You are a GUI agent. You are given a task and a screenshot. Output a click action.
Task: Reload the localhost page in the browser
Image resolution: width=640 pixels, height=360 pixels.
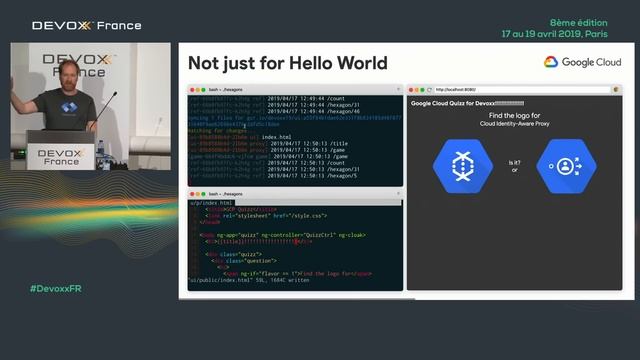pyautogui.click(x=429, y=90)
